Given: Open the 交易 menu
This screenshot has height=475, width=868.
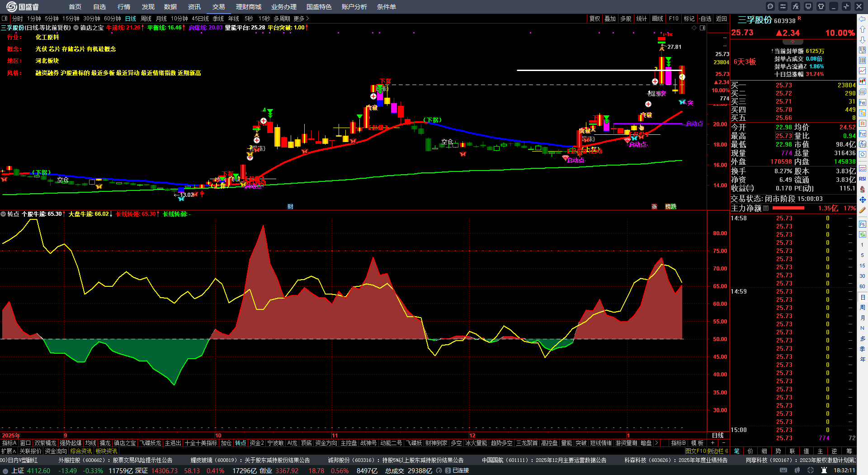Looking at the screenshot, I should [x=219, y=7].
